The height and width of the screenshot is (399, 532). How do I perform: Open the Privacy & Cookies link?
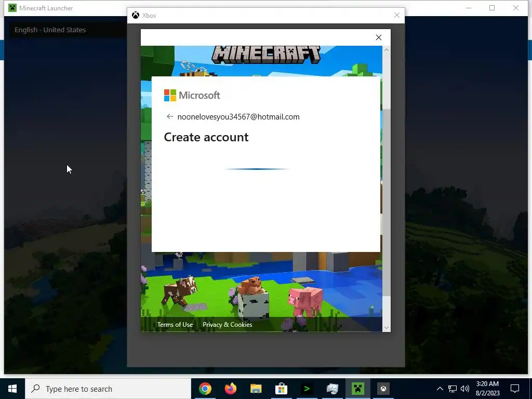coord(228,325)
